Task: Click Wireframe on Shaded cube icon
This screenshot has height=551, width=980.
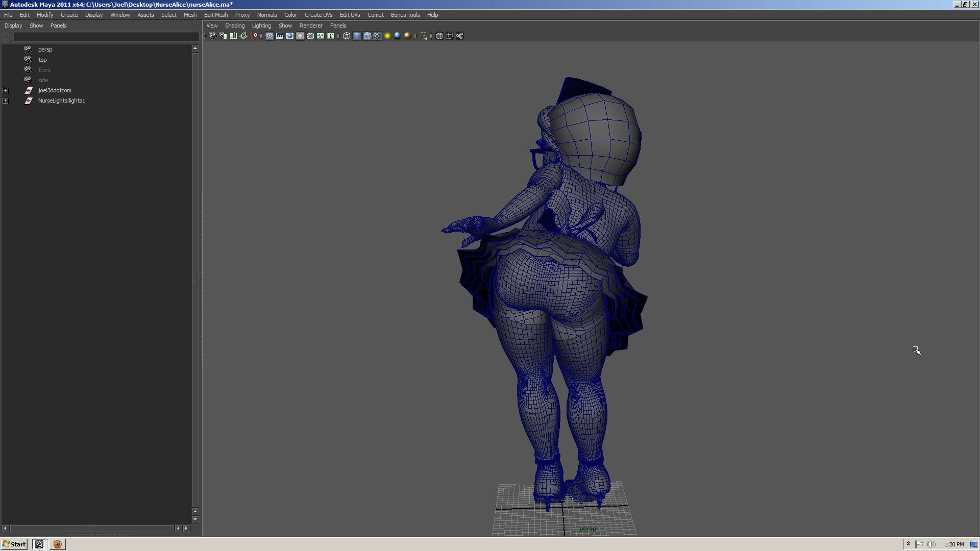Action: tap(367, 36)
